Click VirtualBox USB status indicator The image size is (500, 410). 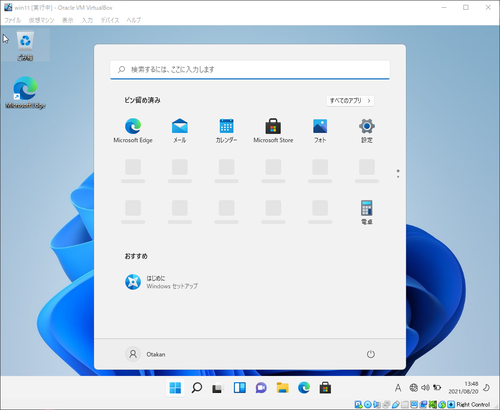[396, 404]
